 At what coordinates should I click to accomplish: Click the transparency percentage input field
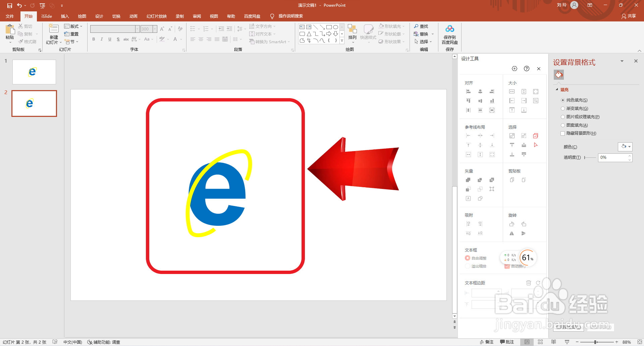click(x=613, y=157)
